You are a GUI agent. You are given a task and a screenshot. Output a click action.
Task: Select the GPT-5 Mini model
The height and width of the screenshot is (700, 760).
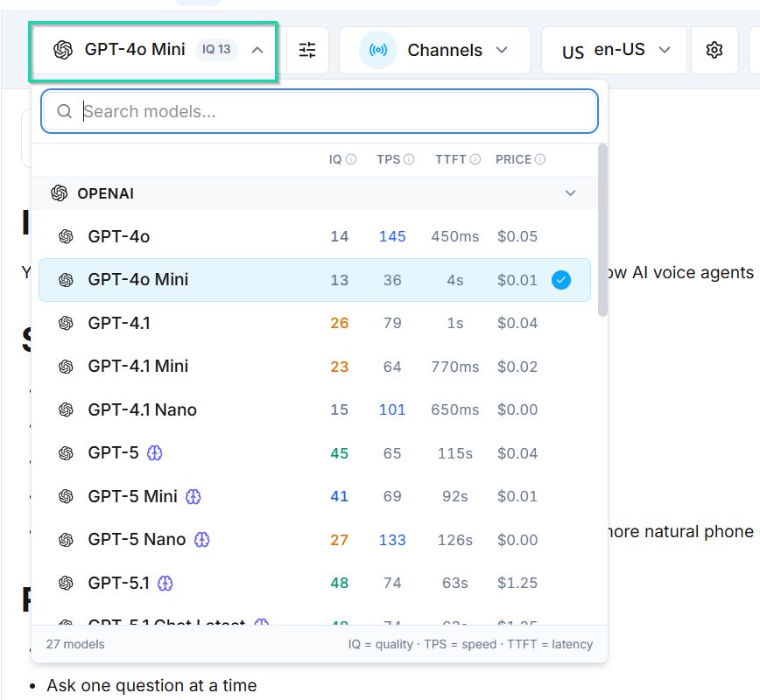tap(133, 496)
